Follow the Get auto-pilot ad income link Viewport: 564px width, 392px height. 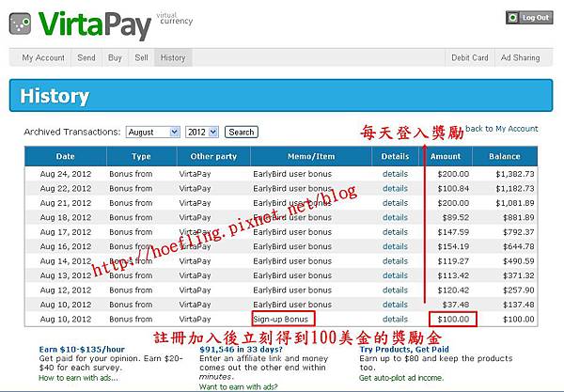coord(401,378)
